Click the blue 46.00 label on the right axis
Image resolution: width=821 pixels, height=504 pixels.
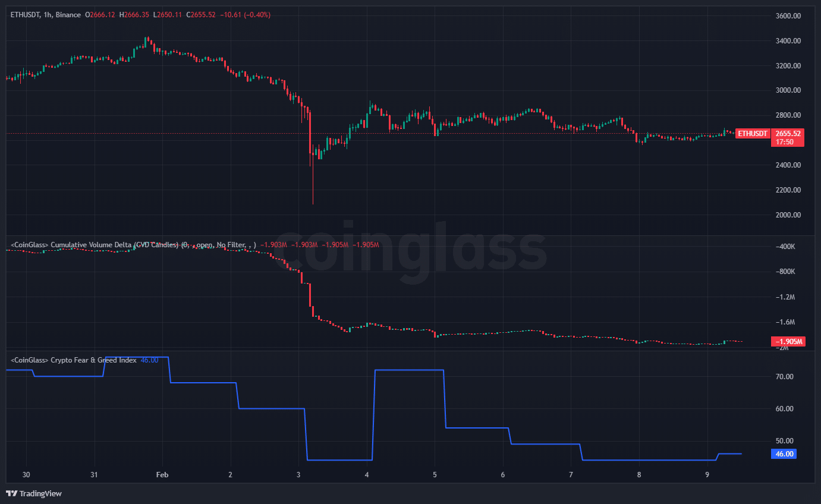pos(784,454)
